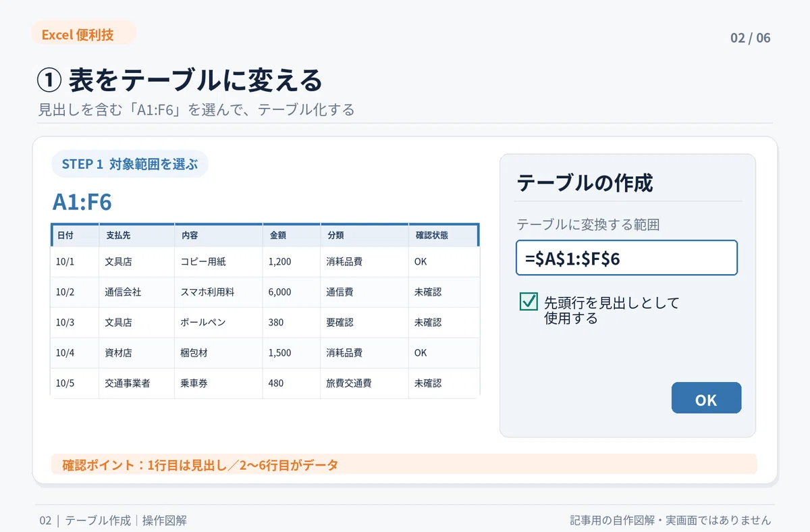Click the 1,200 amount cell
810x532 pixels.
click(292, 262)
